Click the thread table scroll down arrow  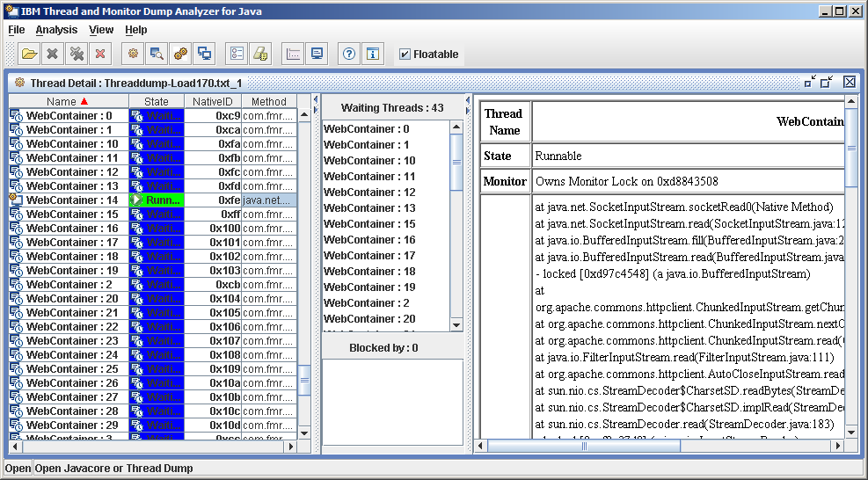(304, 433)
